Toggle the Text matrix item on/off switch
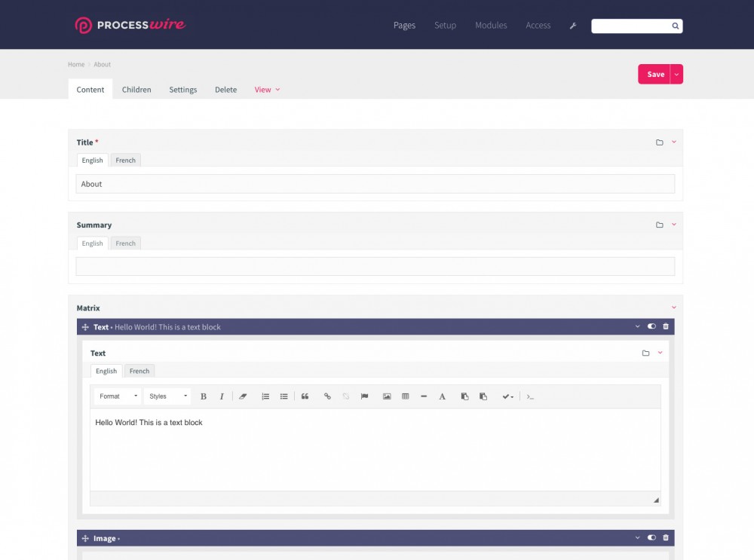 (x=651, y=326)
